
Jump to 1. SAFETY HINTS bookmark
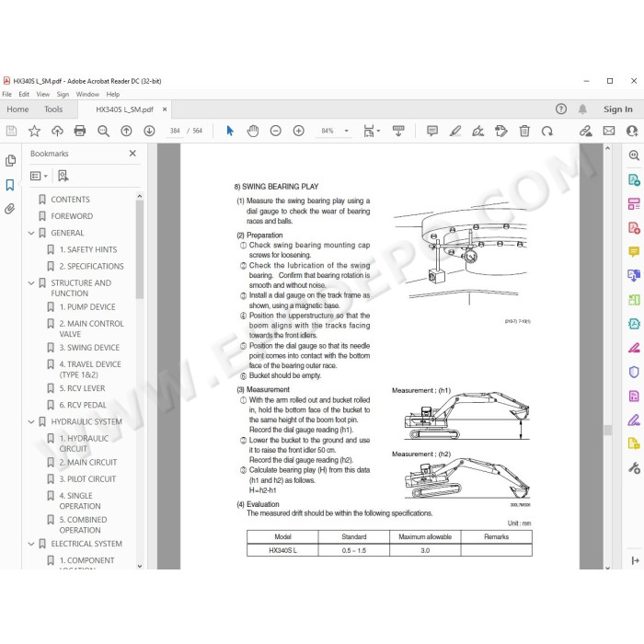88,249
